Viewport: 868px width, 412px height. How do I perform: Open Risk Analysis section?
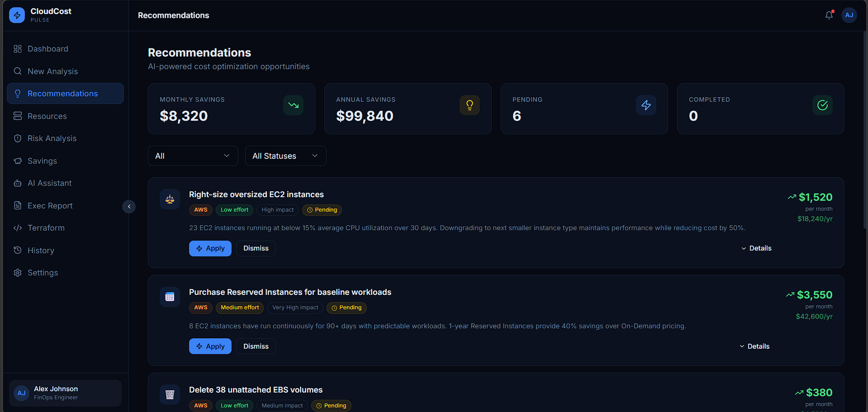point(65,138)
